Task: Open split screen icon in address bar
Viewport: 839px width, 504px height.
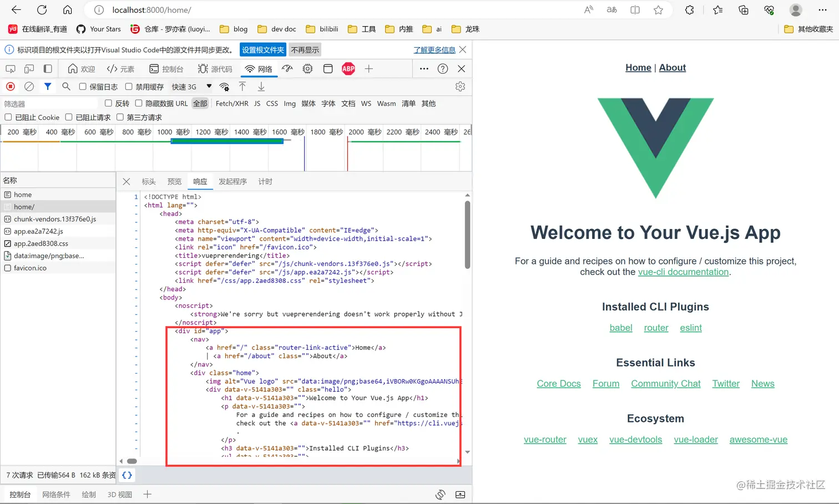Action: coord(635,10)
